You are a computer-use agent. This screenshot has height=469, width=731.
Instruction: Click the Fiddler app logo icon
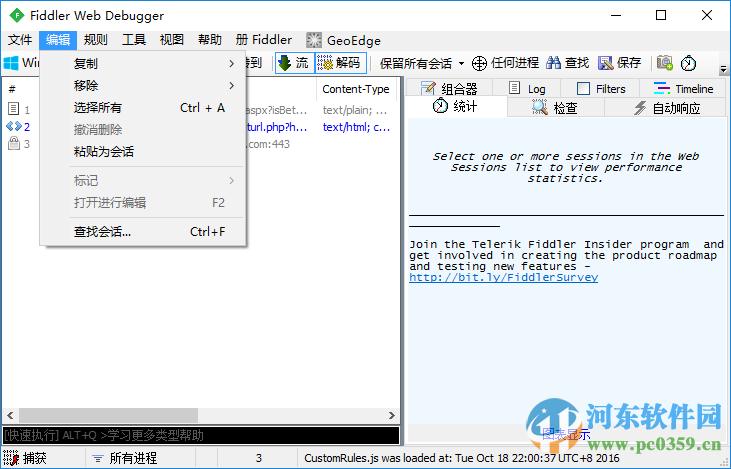[17, 15]
